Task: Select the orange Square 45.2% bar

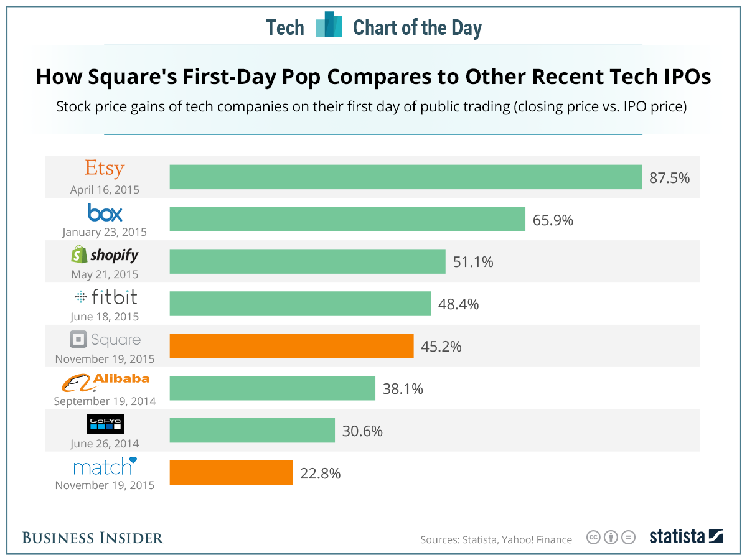Action: [291, 346]
